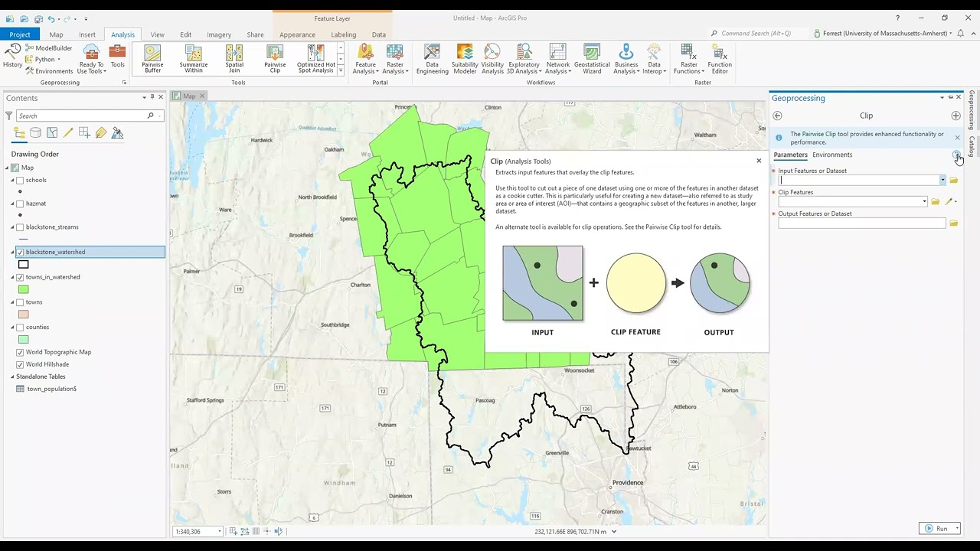
Task: List layers by drawing order
Action: pyautogui.click(x=20, y=133)
